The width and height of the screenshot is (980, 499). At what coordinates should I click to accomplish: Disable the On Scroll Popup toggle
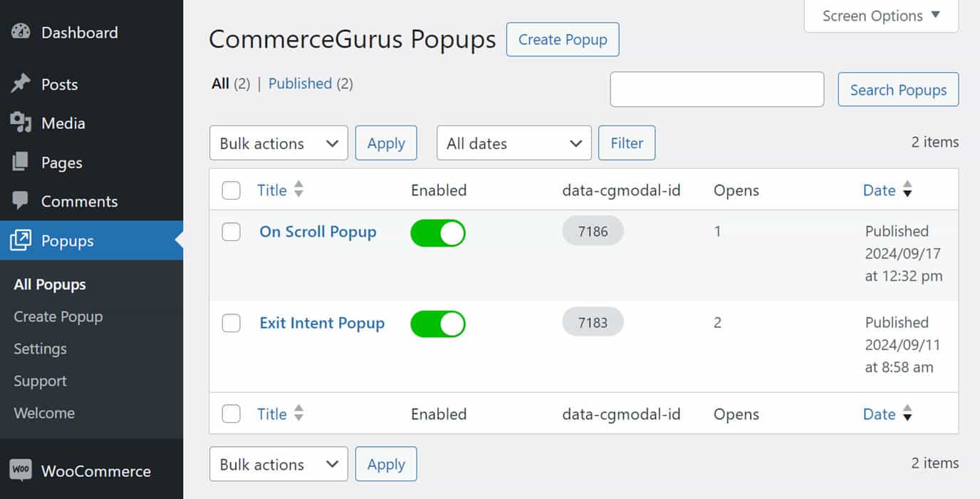tap(438, 233)
